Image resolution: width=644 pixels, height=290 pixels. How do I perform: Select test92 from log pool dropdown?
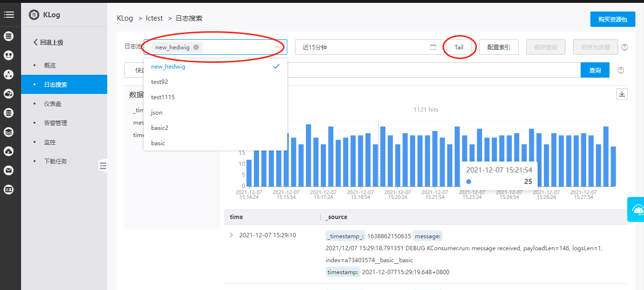(159, 82)
